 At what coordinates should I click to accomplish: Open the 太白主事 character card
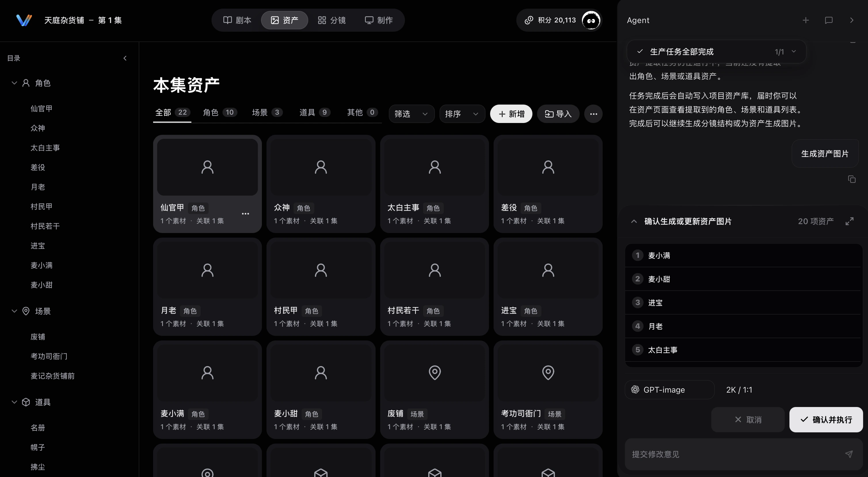(x=434, y=184)
